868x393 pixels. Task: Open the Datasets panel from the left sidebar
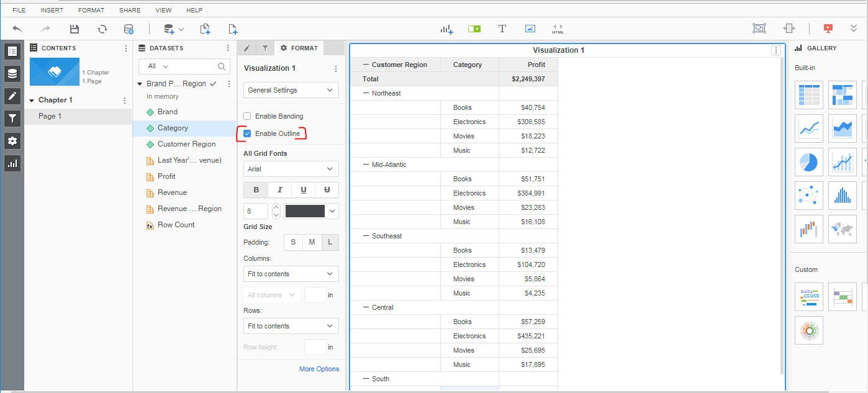point(12,73)
